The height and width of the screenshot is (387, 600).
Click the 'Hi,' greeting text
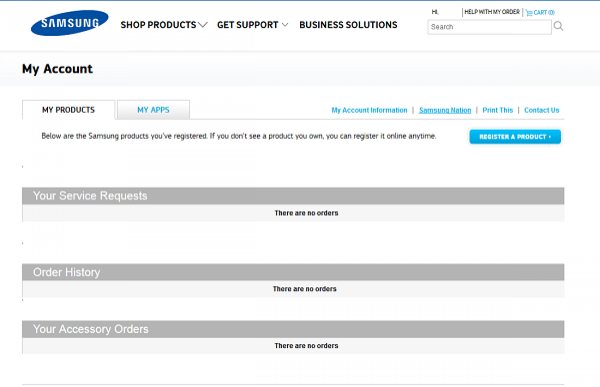tap(435, 12)
